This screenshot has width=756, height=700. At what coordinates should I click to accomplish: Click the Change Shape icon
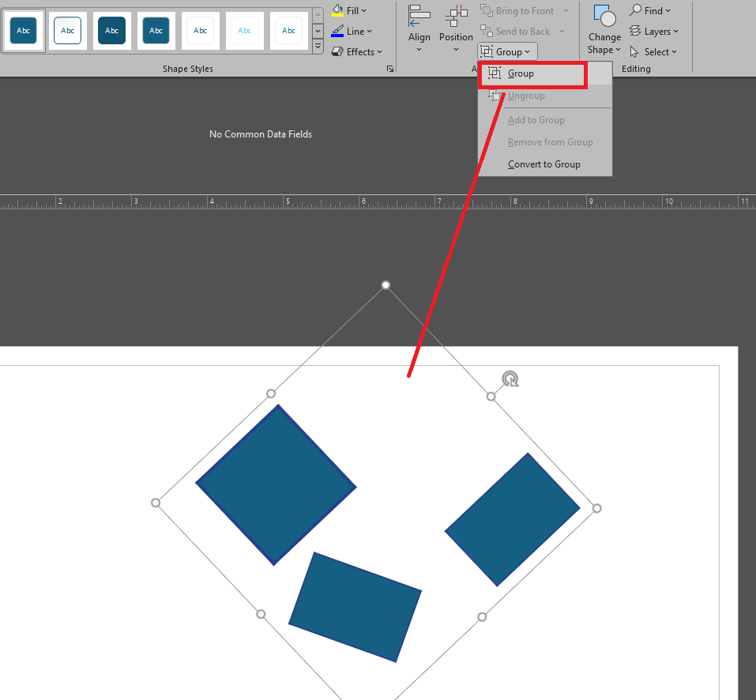pos(604,16)
